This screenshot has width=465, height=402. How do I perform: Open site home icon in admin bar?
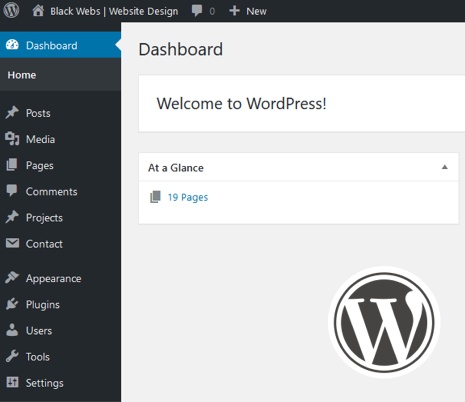tap(38, 11)
